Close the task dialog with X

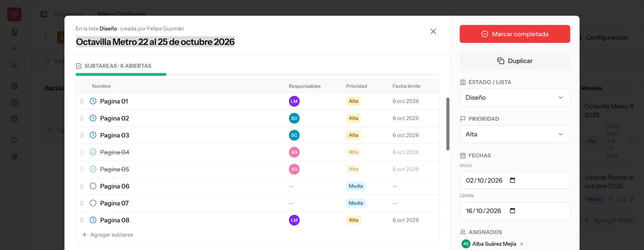coord(433,31)
